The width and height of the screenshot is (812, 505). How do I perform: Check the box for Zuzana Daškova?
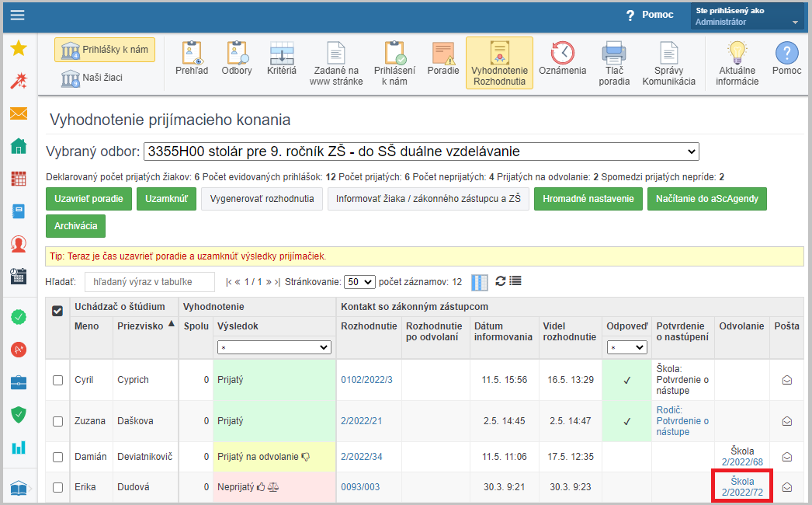pyautogui.click(x=58, y=421)
